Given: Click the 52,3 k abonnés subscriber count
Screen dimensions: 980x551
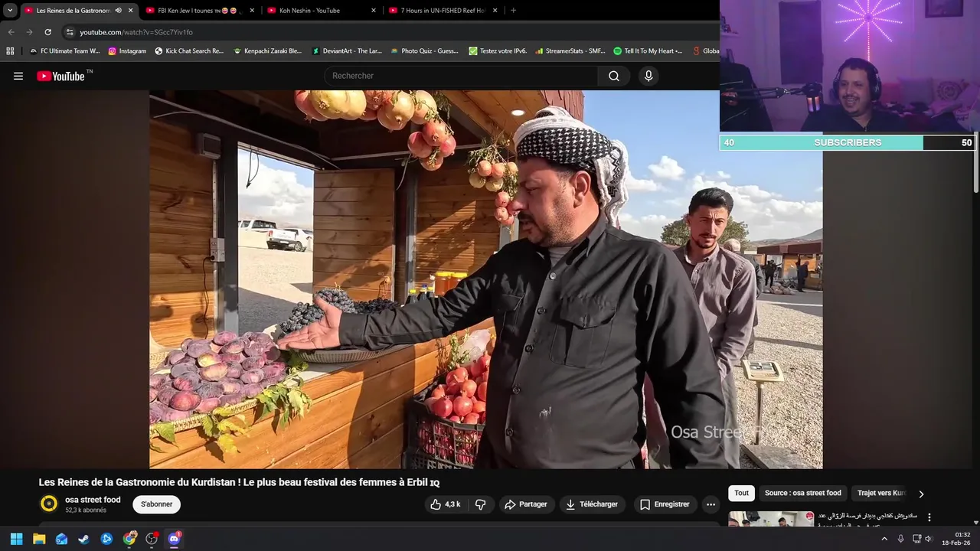Looking at the screenshot, I should tap(86, 510).
